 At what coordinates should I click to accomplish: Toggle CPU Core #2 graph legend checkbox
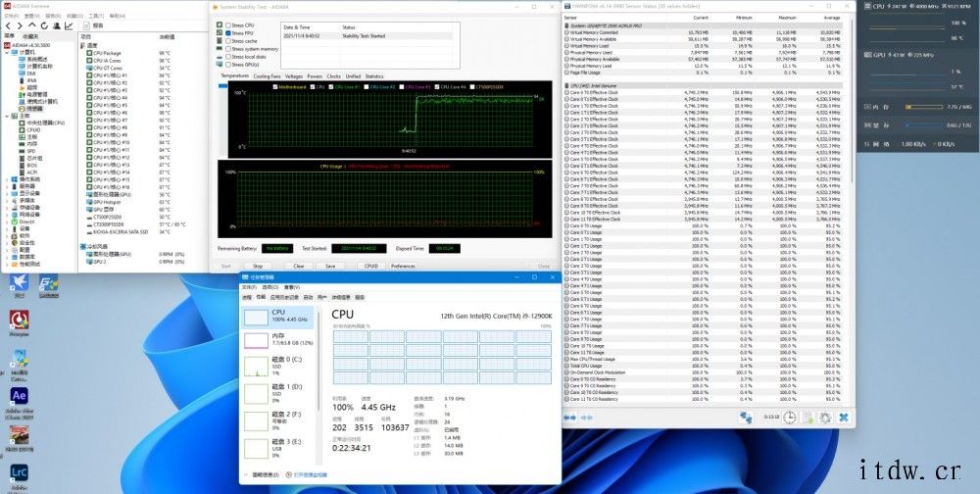(367, 87)
